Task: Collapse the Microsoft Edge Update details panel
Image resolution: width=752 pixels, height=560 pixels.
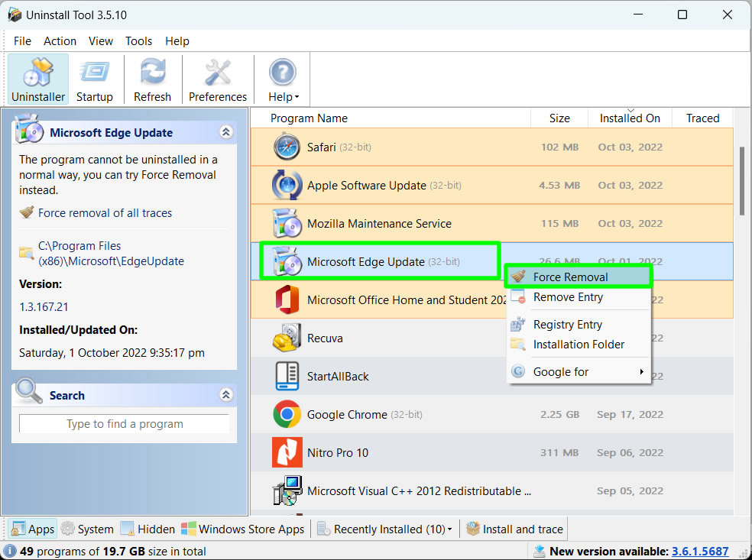Action: 226,132
